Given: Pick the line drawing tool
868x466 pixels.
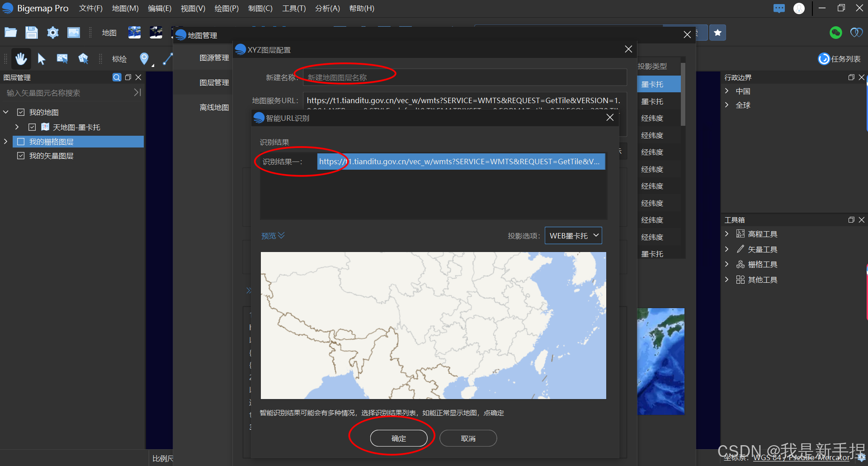Looking at the screenshot, I should (168, 59).
